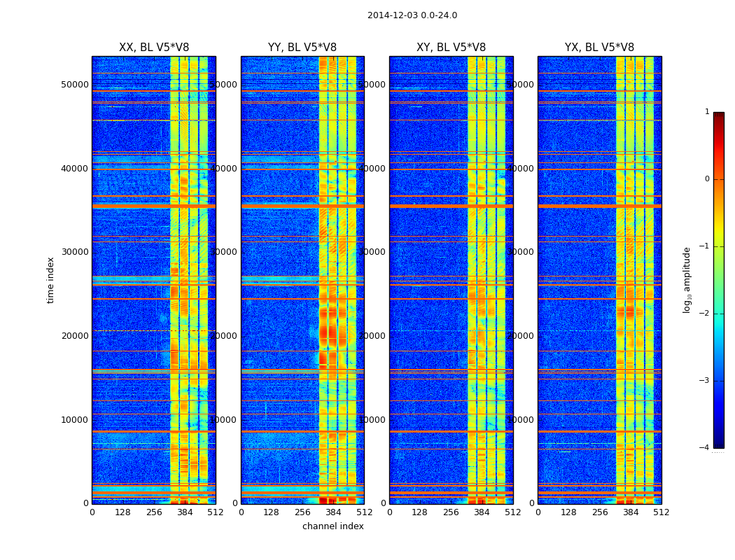Image resolution: width=735 pixels, height=560 pixels.
Task: Click the log10 amplitude colorbar label
Action: (x=687, y=280)
